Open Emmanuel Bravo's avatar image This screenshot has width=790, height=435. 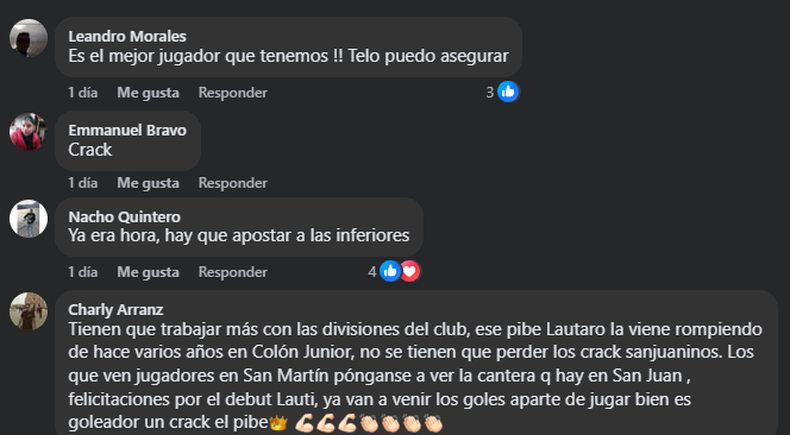point(29,132)
